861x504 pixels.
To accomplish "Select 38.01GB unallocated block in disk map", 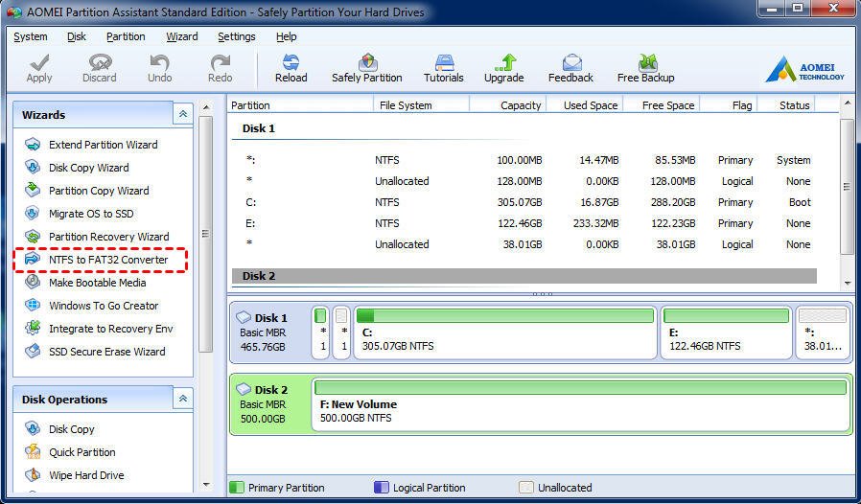I will tap(822, 332).
